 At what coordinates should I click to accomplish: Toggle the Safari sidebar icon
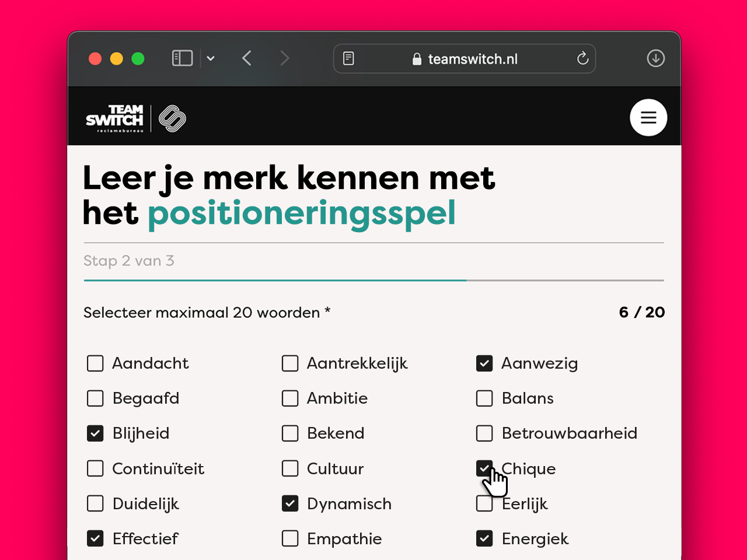click(182, 58)
